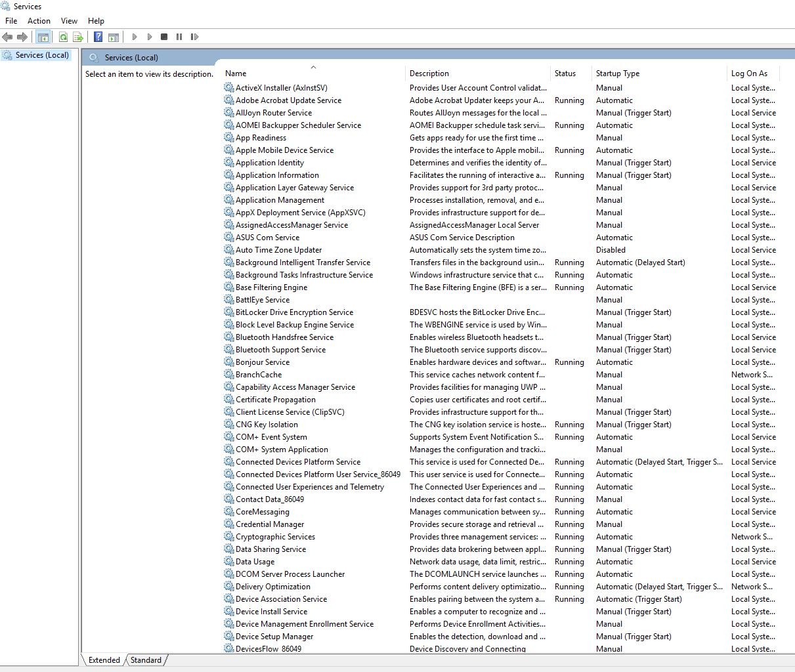Click gear icon of BranchCache
Screen dimensions: 795x672
coord(228,374)
